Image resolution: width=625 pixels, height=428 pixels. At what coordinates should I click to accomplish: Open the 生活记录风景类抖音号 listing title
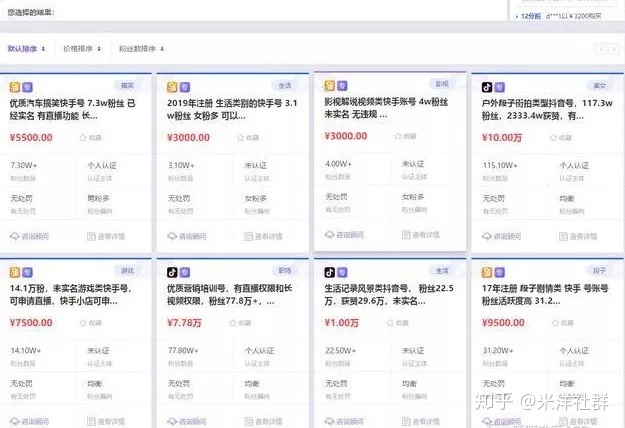[x=389, y=294]
